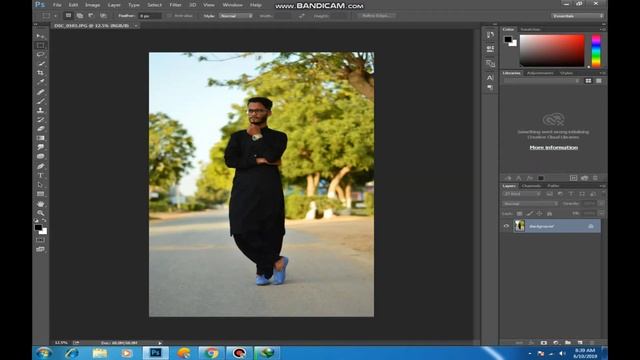Expand the status bar info arrow
Image resolution: width=640 pixels, height=360 pixels.
click(x=160, y=343)
